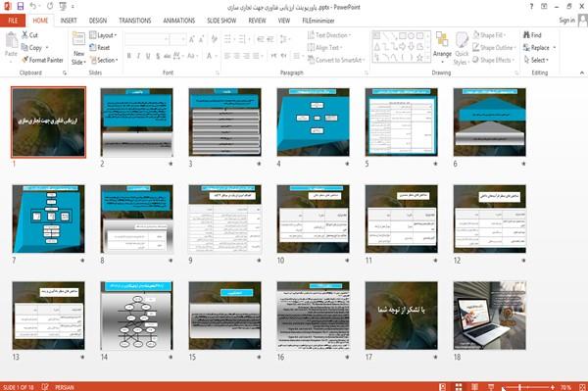
Task: Select the star shape in shapes gallery
Action: (419, 58)
